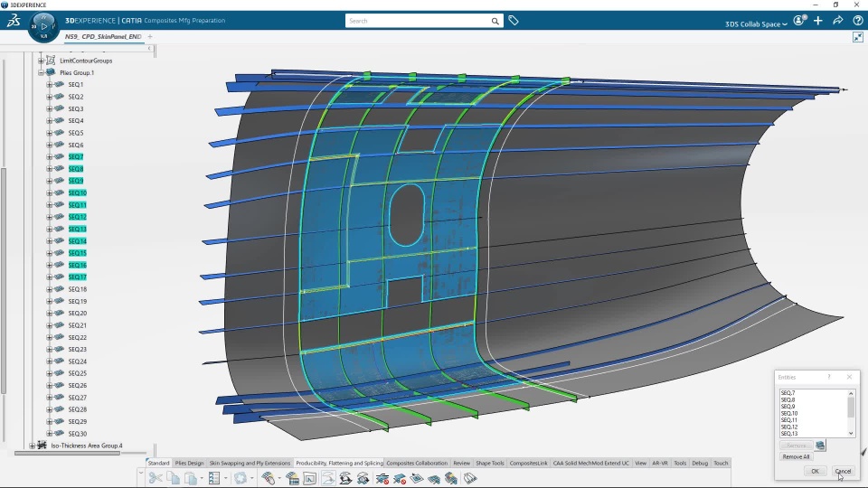Expand the SEQ.18 tree node
Image resolution: width=868 pixels, height=488 pixels.
(49, 289)
